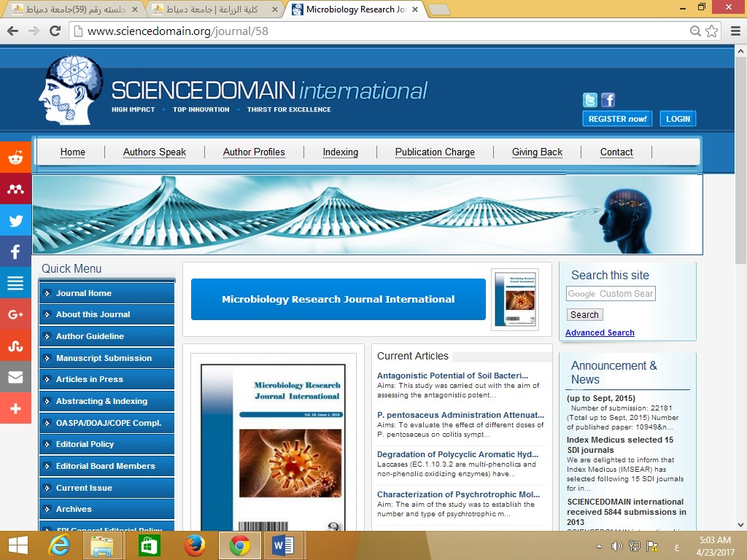The width and height of the screenshot is (747, 560).
Task: Open OASPA/DOAJ/COPE Compl. in Quick Menu
Action: 107,423
